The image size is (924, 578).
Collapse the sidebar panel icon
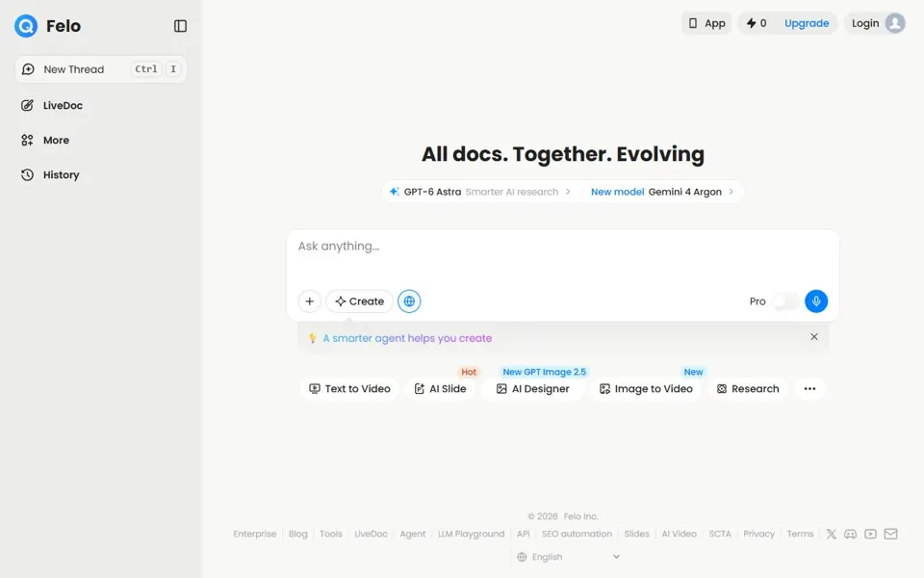180,26
